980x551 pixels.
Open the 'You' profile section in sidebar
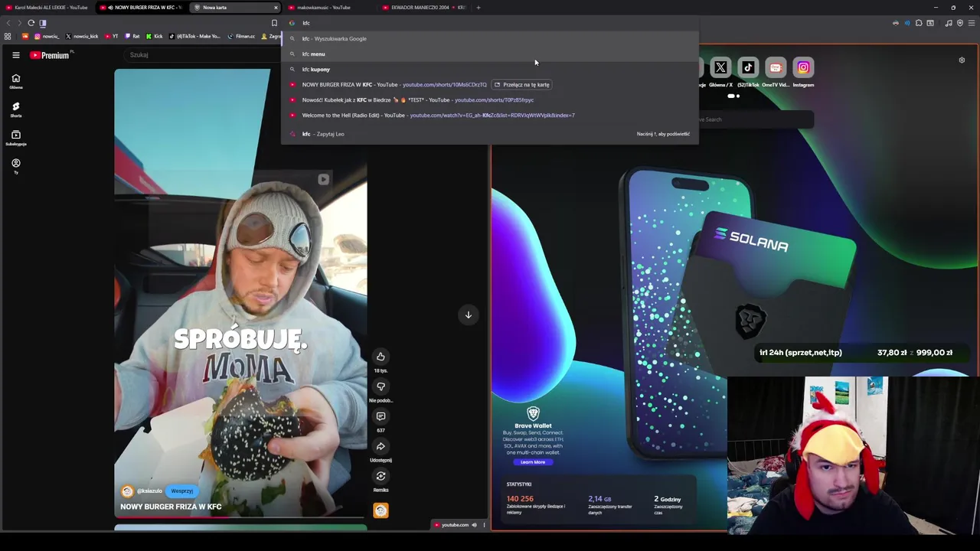coord(15,166)
